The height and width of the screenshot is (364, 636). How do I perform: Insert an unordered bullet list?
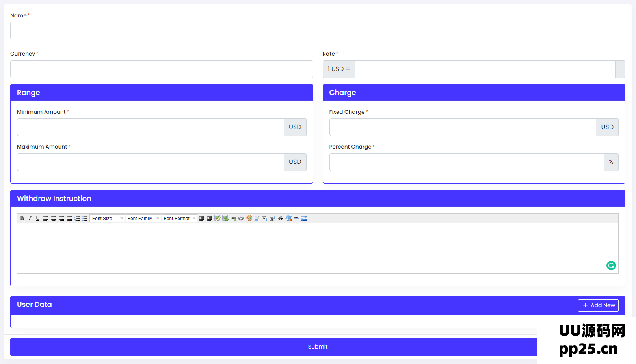coord(85,218)
